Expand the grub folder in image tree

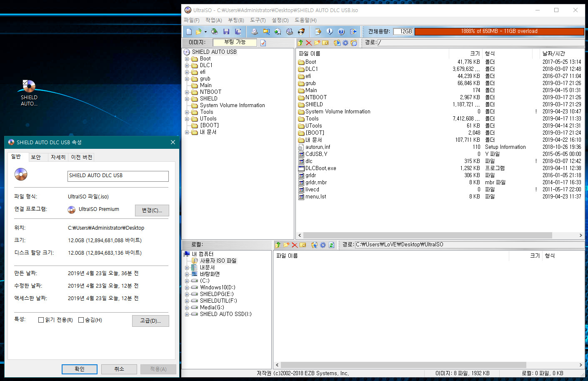(x=187, y=79)
